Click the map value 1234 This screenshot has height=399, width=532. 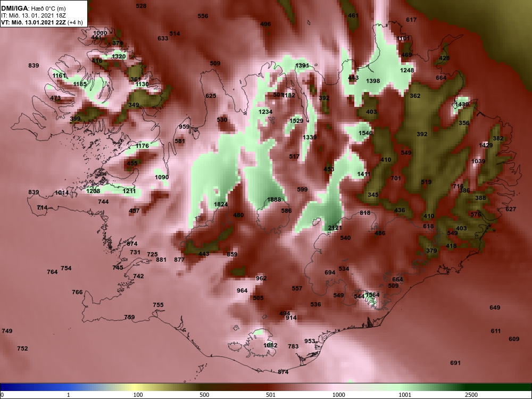pyautogui.click(x=265, y=112)
